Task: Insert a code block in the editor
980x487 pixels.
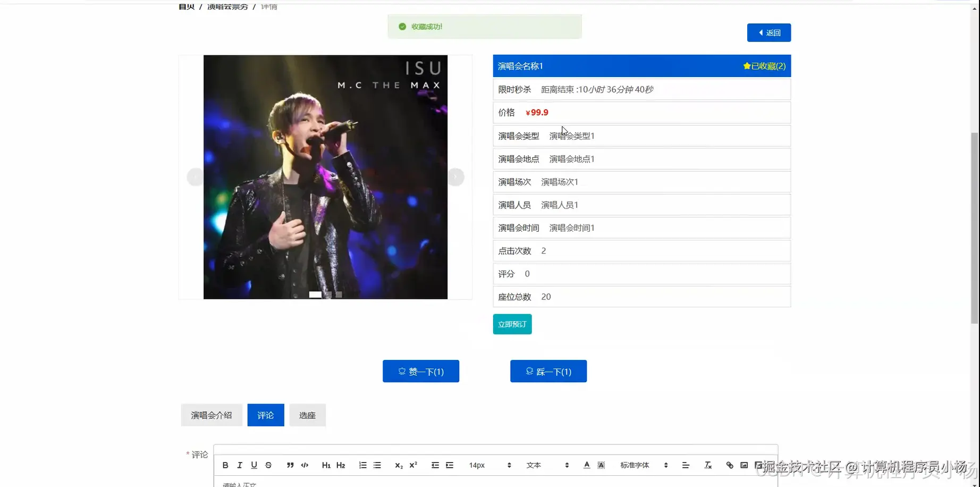Action: point(305,465)
